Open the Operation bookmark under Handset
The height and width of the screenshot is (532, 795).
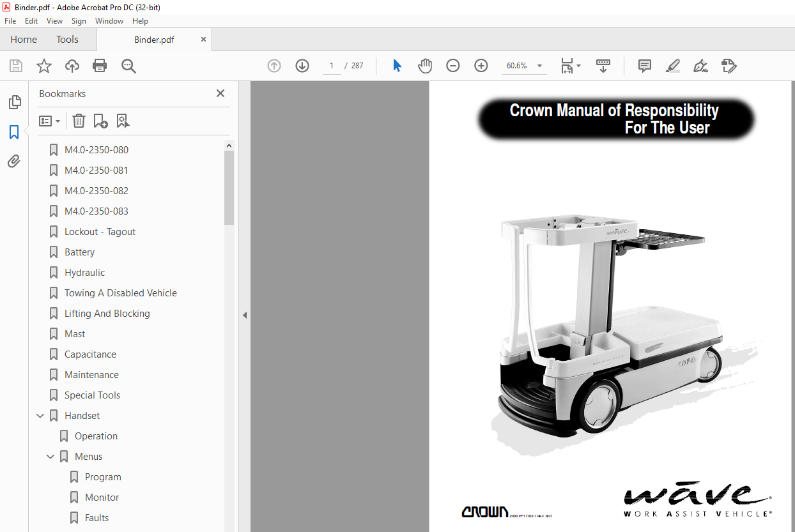click(x=96, y=436)
